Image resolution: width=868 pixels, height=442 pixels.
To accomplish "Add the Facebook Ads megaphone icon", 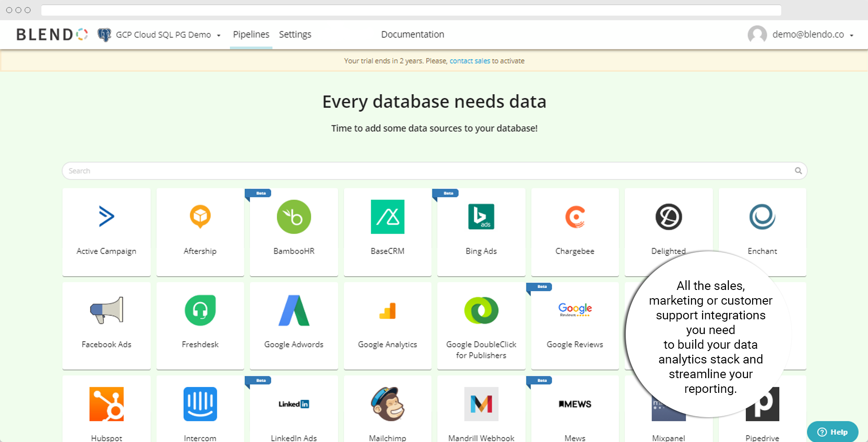I will [107, 311].
